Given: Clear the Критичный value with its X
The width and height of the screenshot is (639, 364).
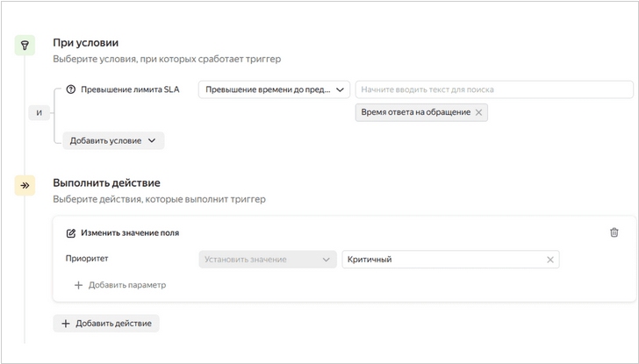Looking at the screenshot, I should (x=550, y=260).
